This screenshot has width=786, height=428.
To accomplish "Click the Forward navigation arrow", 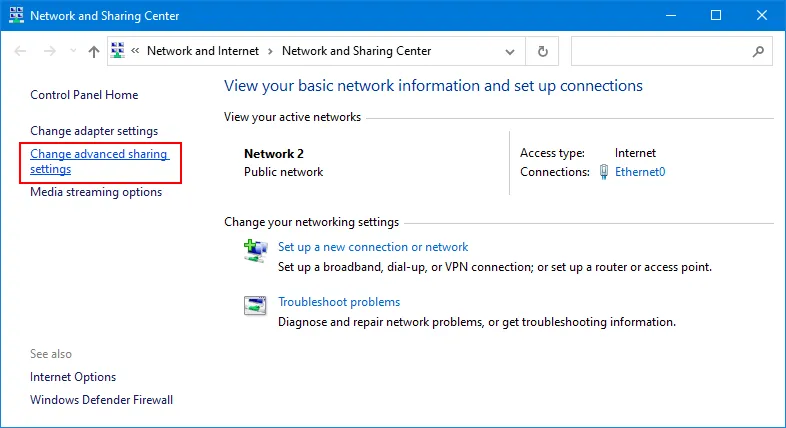I will coord(49,51).
